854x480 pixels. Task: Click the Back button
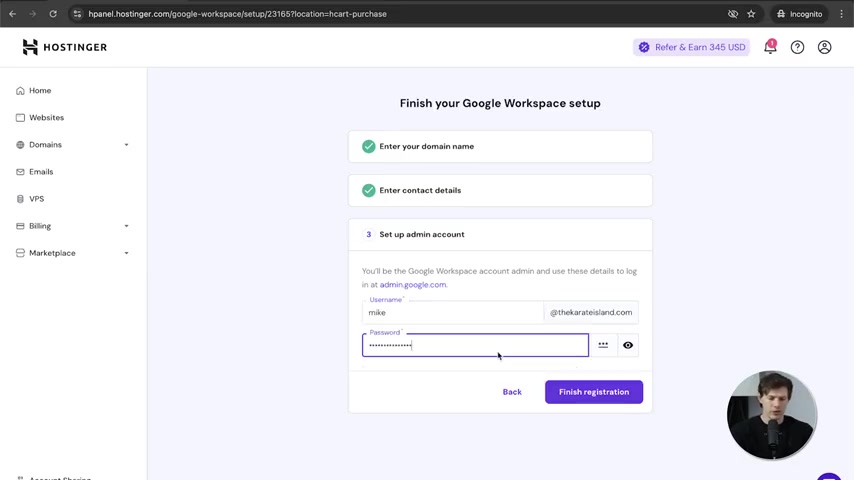click(512, 392)
